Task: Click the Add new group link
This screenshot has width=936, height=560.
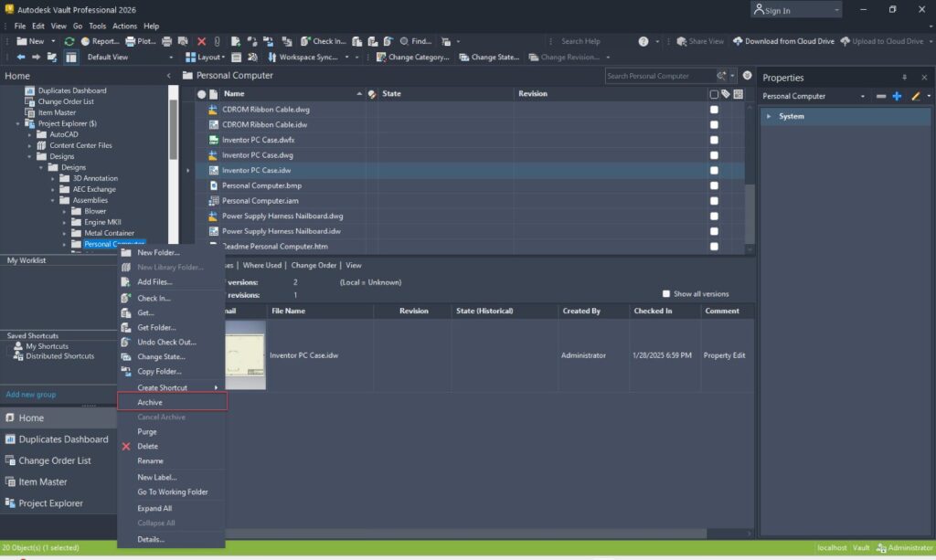Action: [x=30, y=395]
